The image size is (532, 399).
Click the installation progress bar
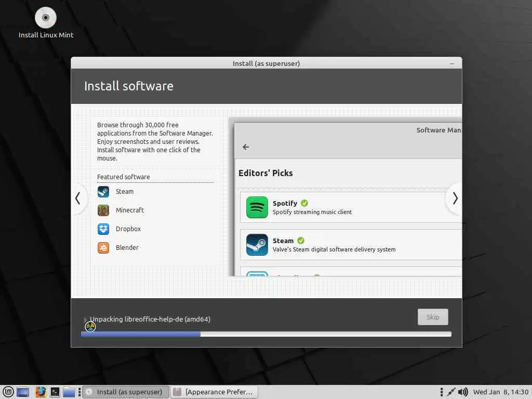pos(266,334)
